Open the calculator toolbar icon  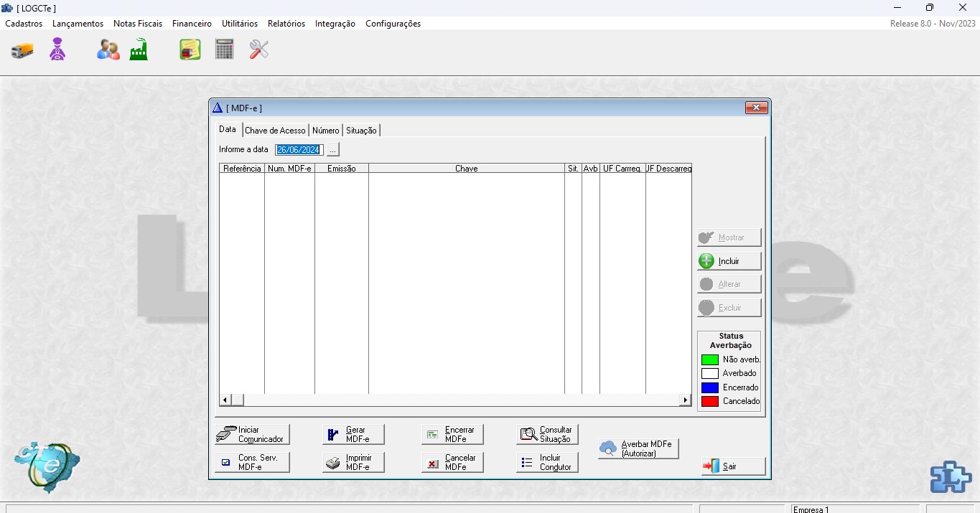point(225,50)
